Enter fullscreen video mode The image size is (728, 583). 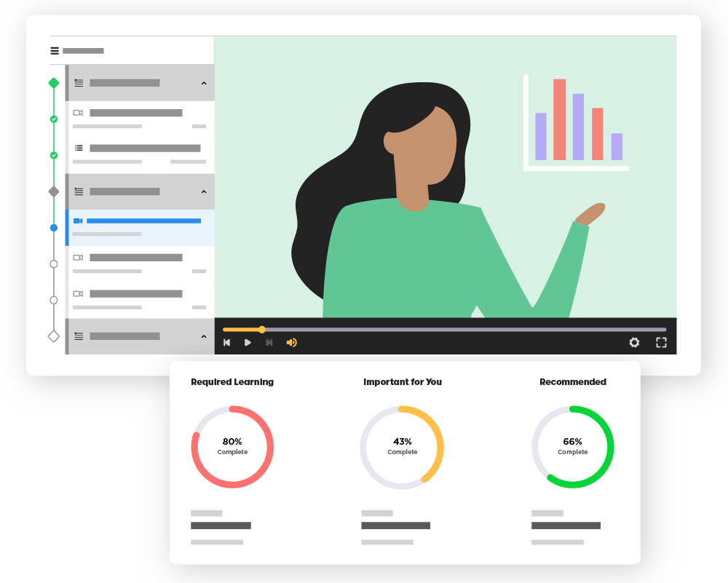(661, 343)
